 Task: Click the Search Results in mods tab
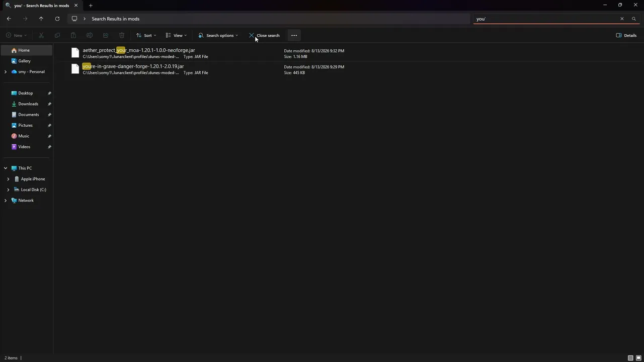(42, 6)
